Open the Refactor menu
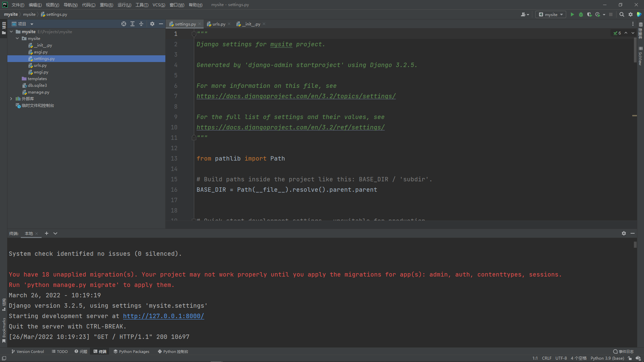This screenshot has width=644, height=362. pyautogui.click(x=106, y=5)
